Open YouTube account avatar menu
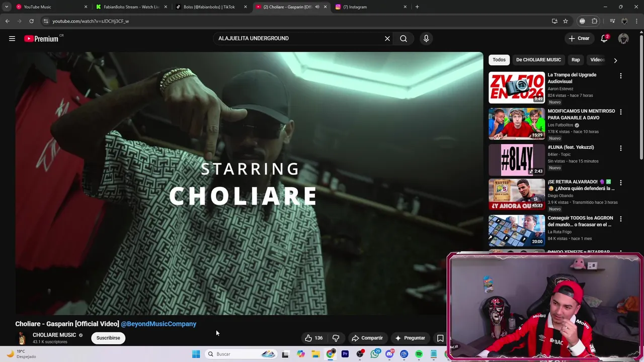This screenshot has height=362, width=644. [x=623, y=39]
